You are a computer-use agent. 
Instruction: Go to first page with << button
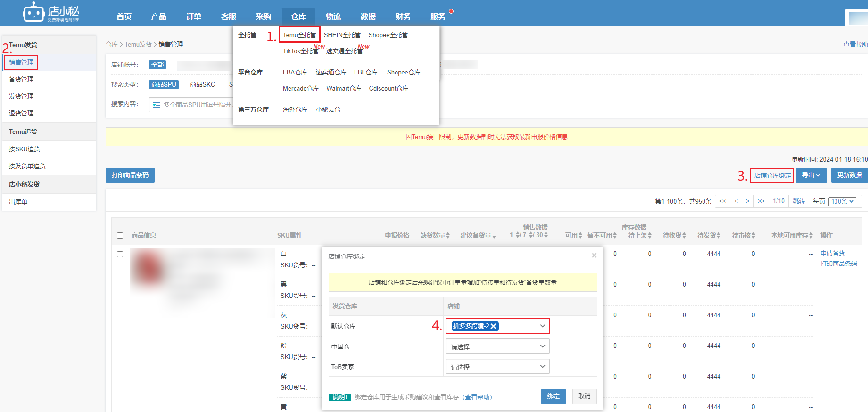[x=722, y=201]
